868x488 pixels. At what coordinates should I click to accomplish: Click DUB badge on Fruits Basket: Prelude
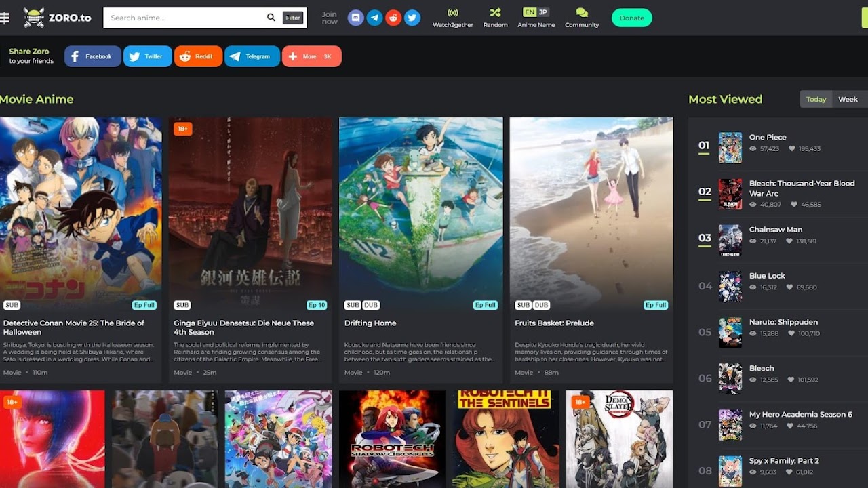(x=541, y=305)
